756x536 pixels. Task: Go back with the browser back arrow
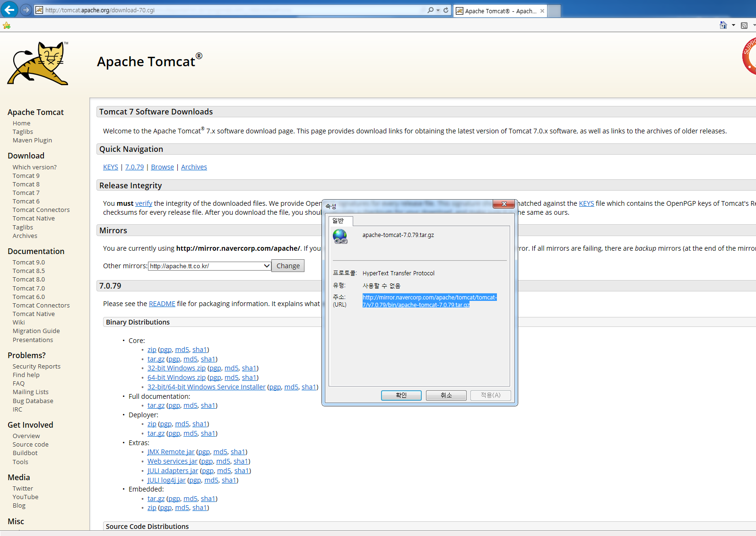pyautogui.click(x=9, y=9)
